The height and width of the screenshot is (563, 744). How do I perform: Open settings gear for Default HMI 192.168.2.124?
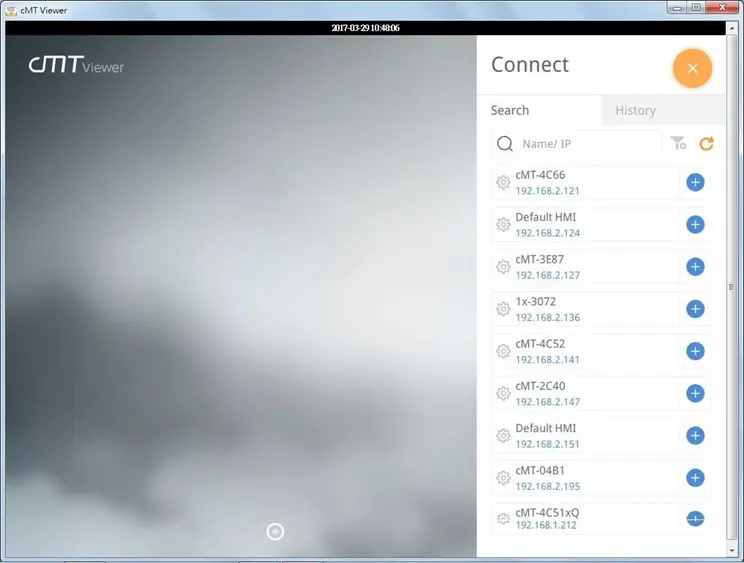point(503,224)
